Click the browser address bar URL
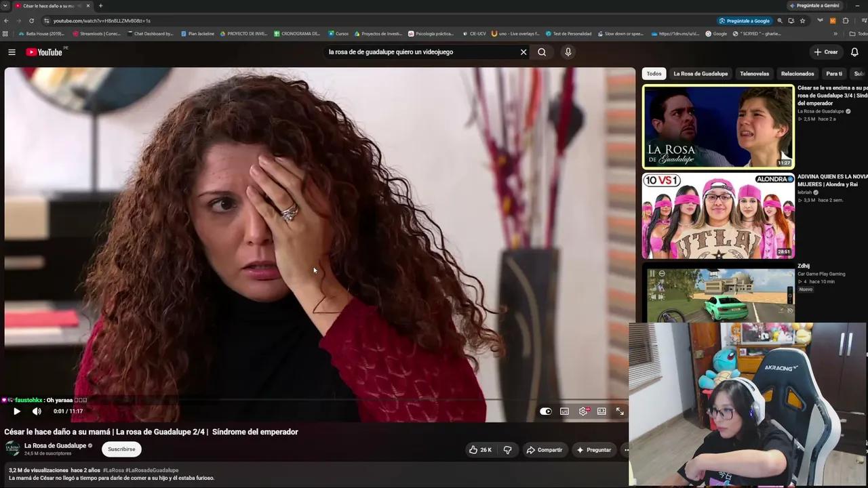The image size is (868, 488). point(102,21)
